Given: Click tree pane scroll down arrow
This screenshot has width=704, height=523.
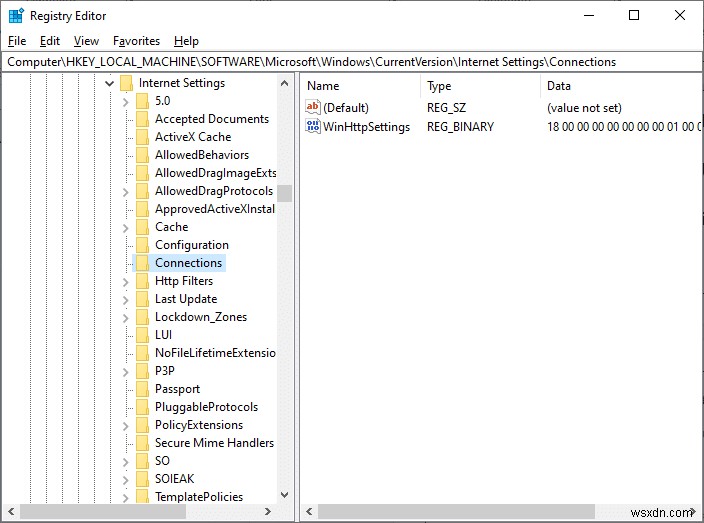Looking at the screenshot, I should [x=284, y=495].
